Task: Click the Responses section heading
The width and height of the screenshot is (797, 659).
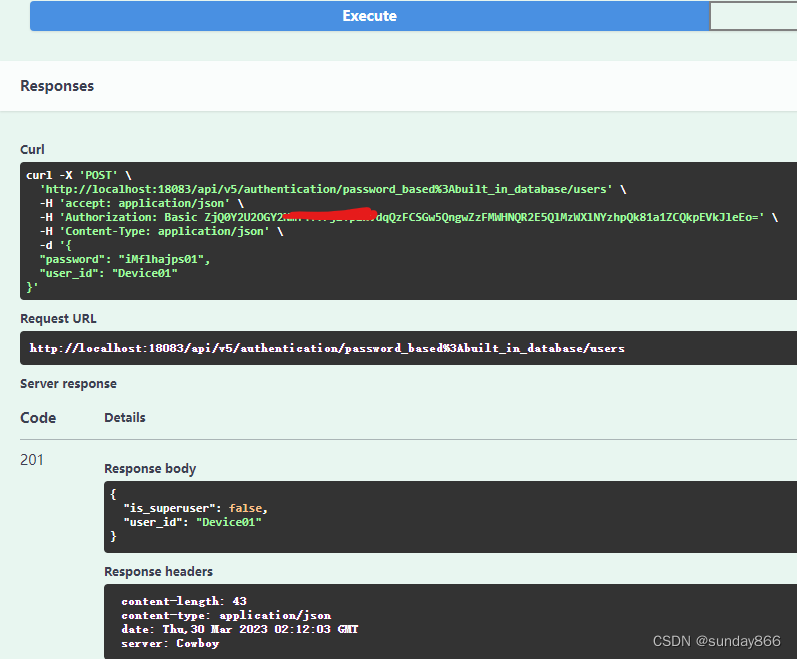Action: (57, 86)
